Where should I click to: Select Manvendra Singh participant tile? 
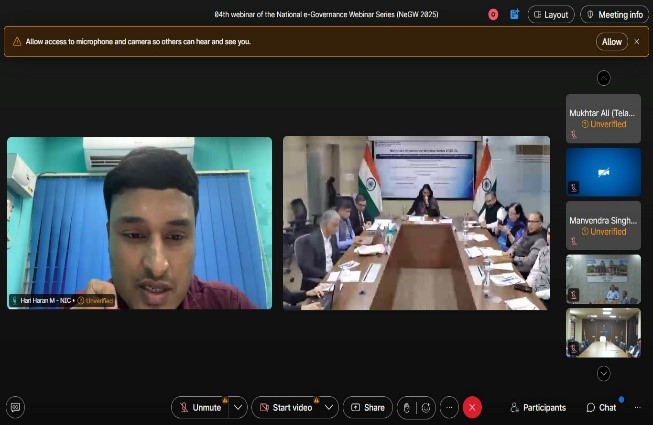tap(603, 226)
